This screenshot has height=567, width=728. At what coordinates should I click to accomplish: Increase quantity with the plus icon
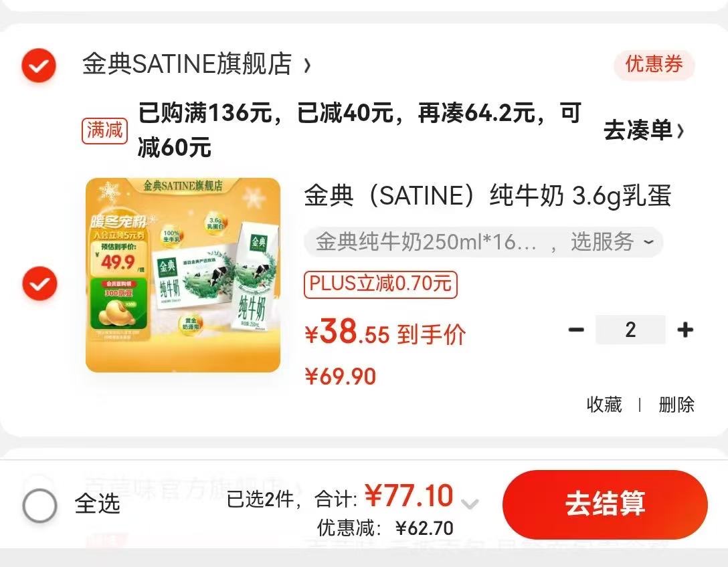pos(685,330)
